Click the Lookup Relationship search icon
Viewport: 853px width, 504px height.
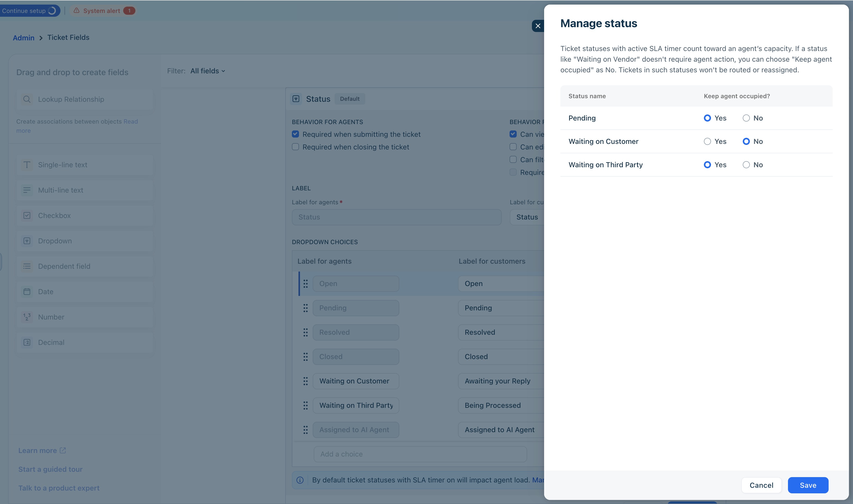pyautogui.click(x=27, y=99)
